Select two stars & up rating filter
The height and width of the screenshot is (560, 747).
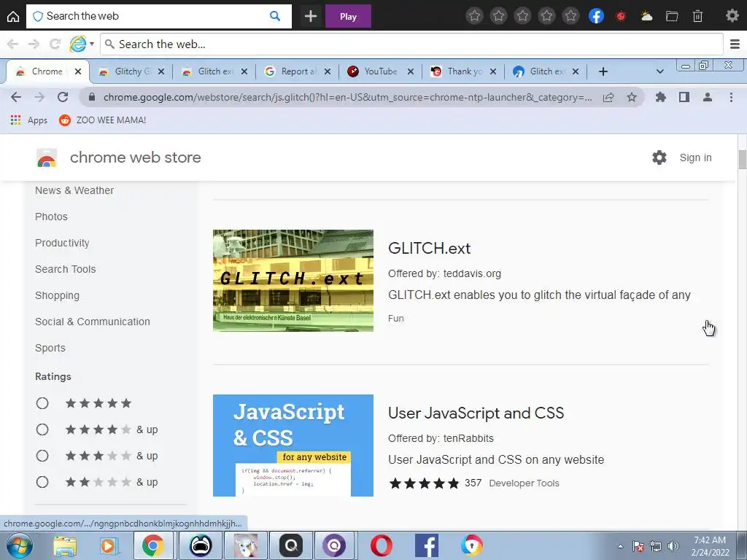pyautogui.click(x=42, y=482)
